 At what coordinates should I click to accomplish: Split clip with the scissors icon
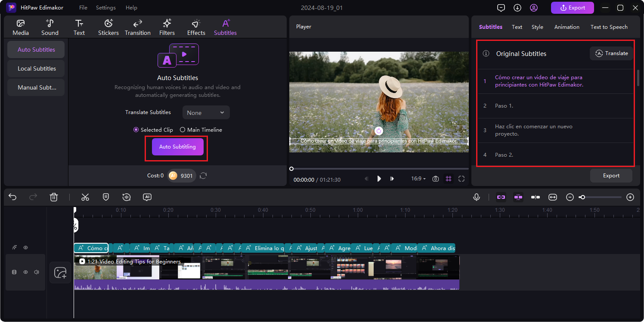(85, 197)
